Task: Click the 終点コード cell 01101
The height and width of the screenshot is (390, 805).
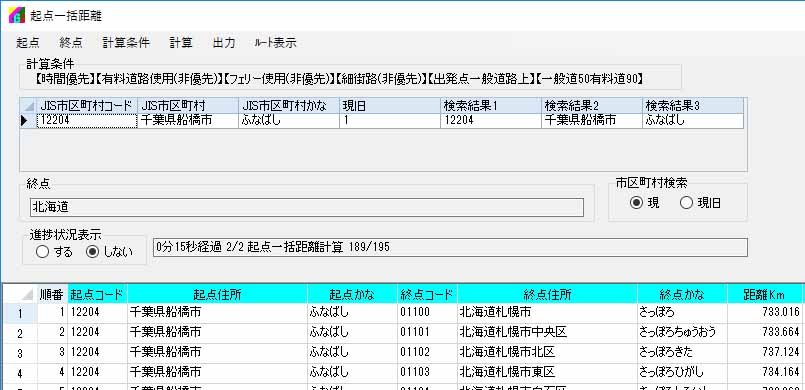Action: [427, 333]
